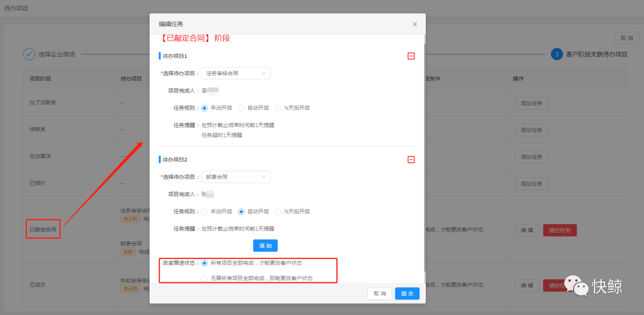Click 取消 in the dialog footer
644x315 pixels.
pyautogui.click(x=380, y=294)
